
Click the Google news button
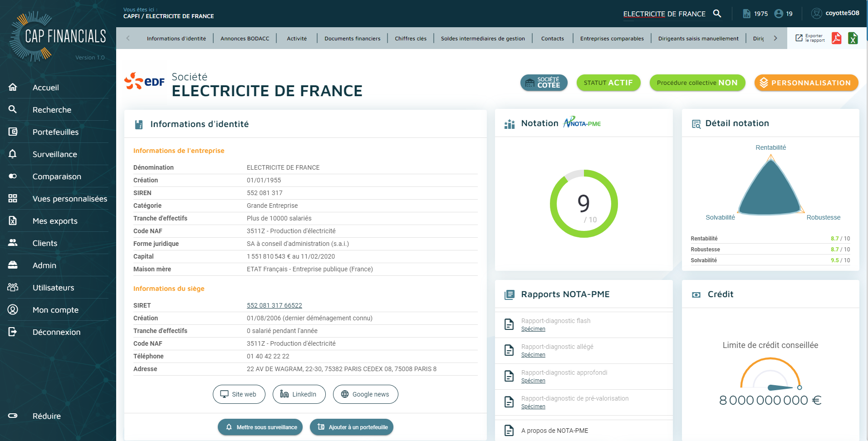point(365,394)
